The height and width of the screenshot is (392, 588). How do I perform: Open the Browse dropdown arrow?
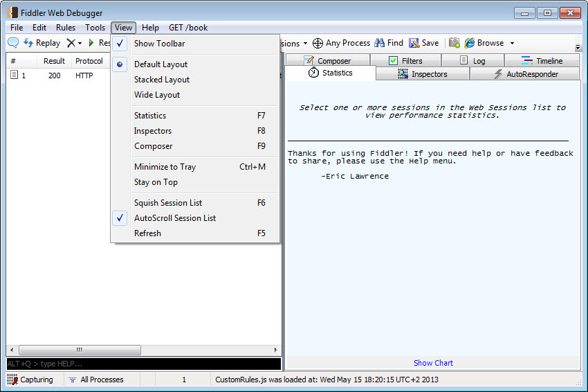coord(512,43)
